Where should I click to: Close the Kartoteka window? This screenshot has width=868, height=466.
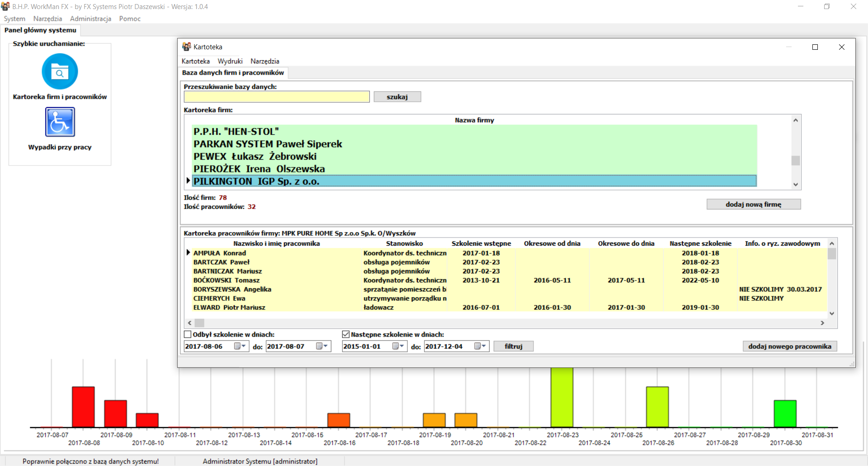[842, 47]
